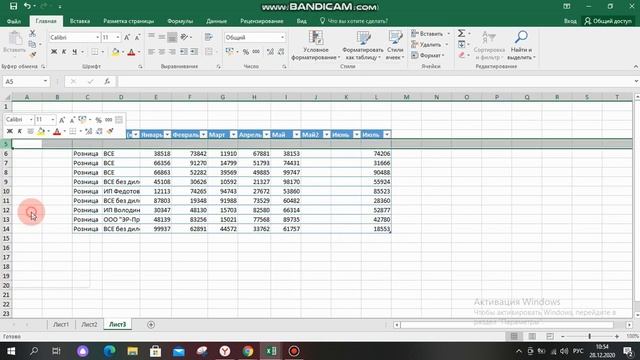Switch to Page Layout view in status bar
The image size is (640, 360).
tap(532, 336)
